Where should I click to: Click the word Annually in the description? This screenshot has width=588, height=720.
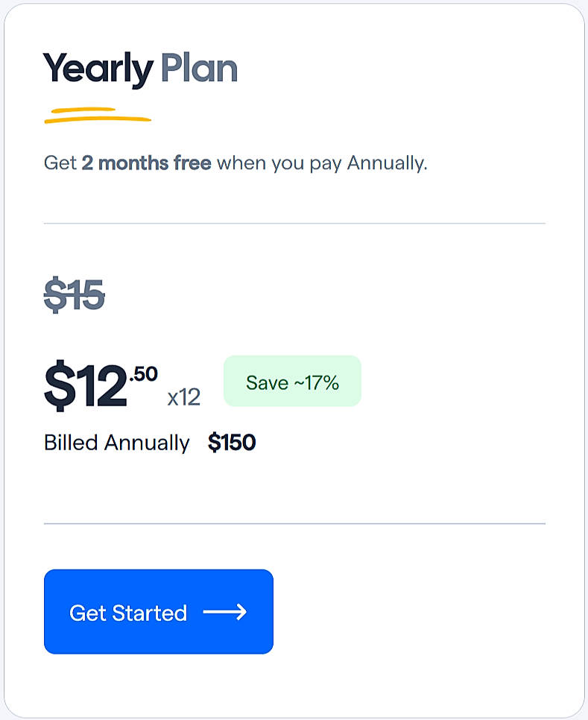[x=387, y=163]
